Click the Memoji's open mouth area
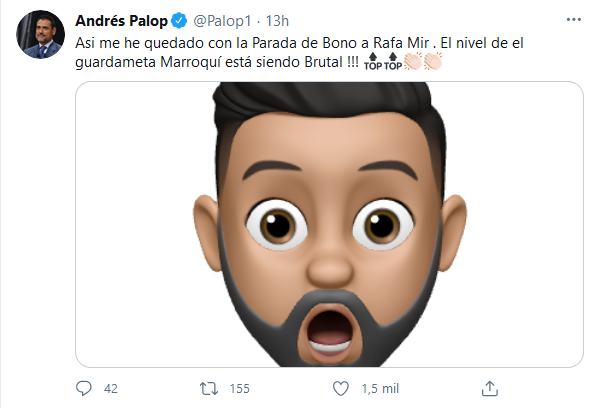This screenshot has height=408, width=598. tap(330, 333)
